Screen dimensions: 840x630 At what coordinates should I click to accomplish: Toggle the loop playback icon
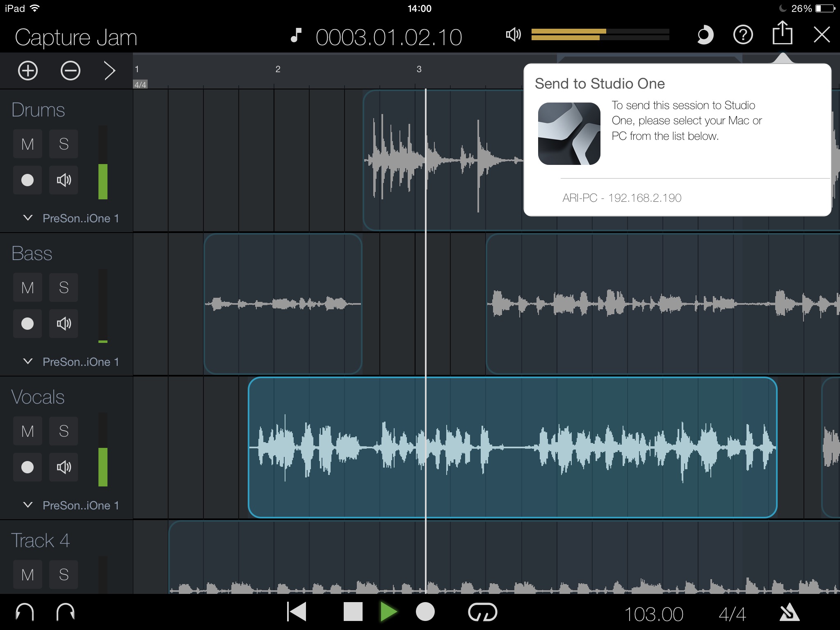(482, 612)
